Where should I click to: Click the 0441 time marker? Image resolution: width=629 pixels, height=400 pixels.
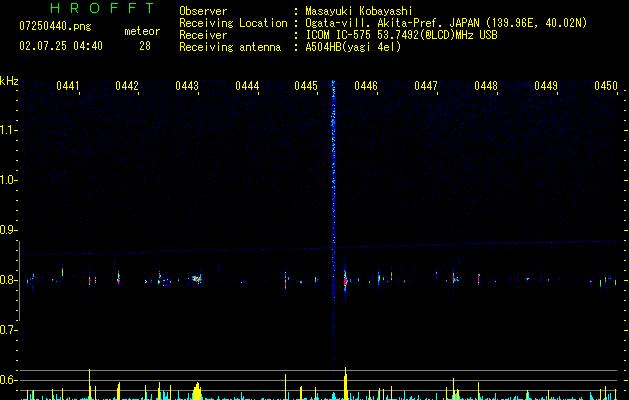(67, 86)
